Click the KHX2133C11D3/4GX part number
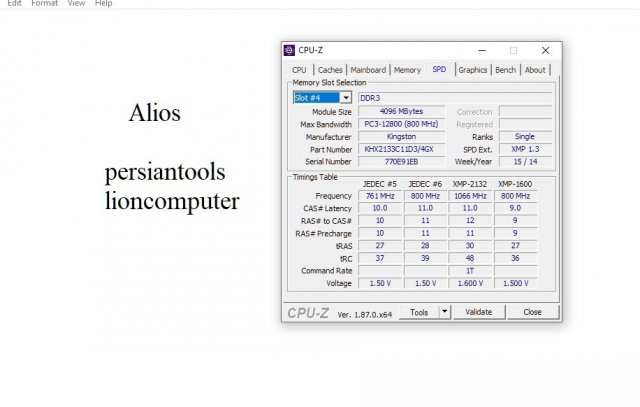 [401, 149]
